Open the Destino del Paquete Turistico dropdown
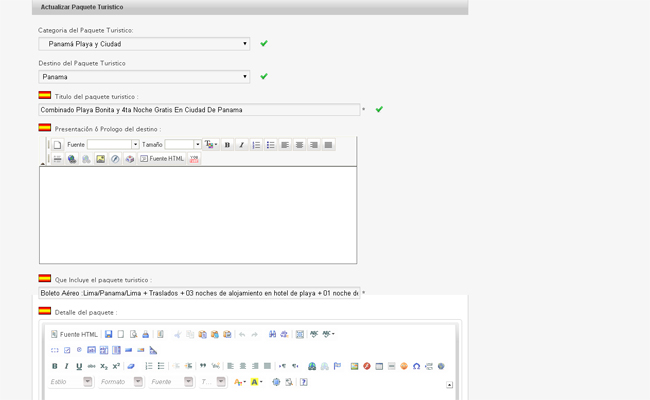The image size is (650, 400). tap(144, 77)
